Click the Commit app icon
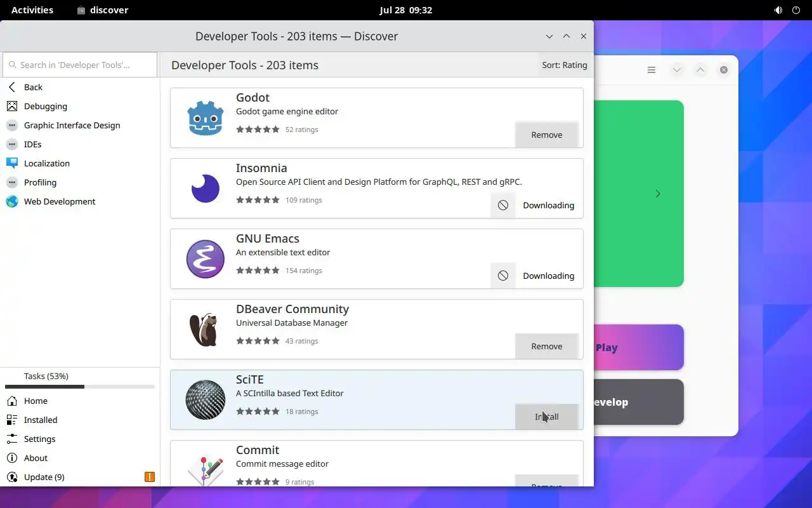The image size is (812, 508). click(x=206, y=471)
